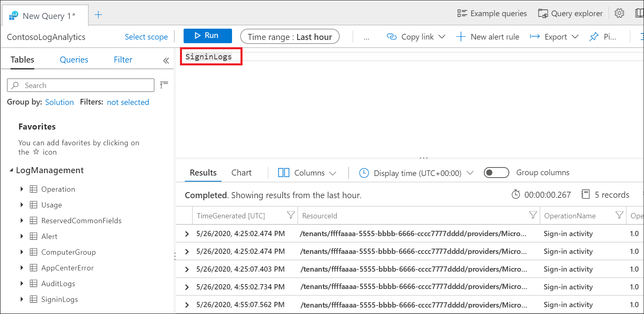
Task: Switch to the Queries tab
Action: click(x=74, y=60)
